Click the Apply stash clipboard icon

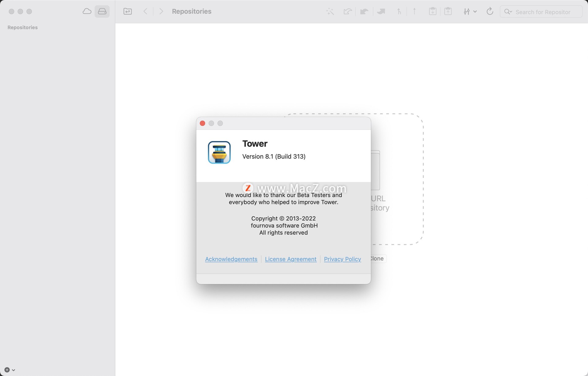point(448,11)
